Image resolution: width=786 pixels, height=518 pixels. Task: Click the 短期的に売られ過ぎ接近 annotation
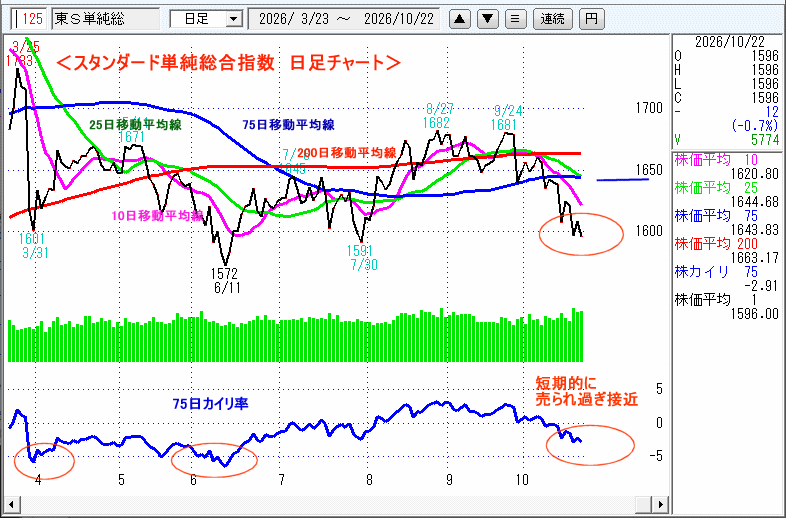(x=586, y=391)
